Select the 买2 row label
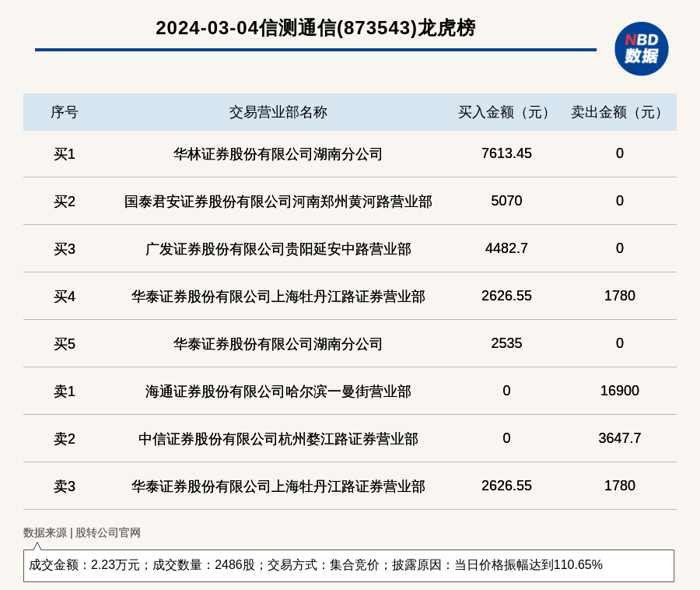Viewport: 700px width, 590px height. tap(65, 202)
